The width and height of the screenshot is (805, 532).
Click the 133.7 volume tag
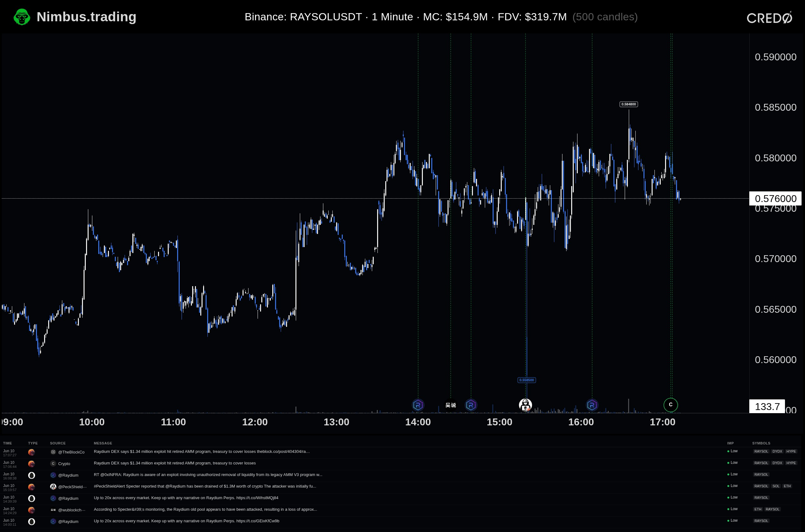pyautogui.click(x=767, y=407)
